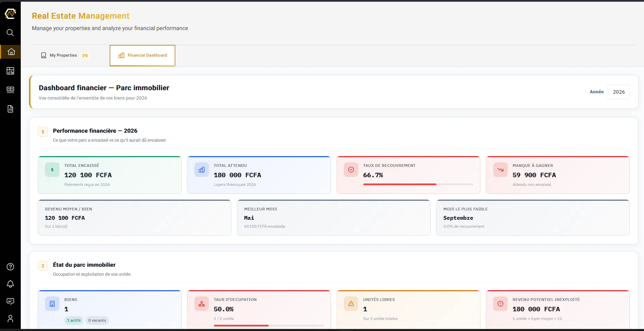The height and width of the screenshot is (331, 644).
Task: Open the messages chat icon in sidebar
Action: (x=10, y=301)
